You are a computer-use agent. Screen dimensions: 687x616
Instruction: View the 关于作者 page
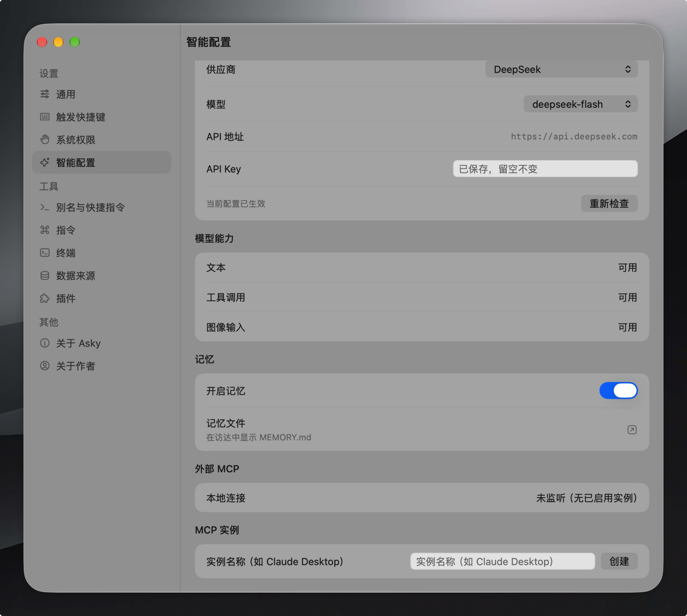pyautogui.click(x=102, y=366)
